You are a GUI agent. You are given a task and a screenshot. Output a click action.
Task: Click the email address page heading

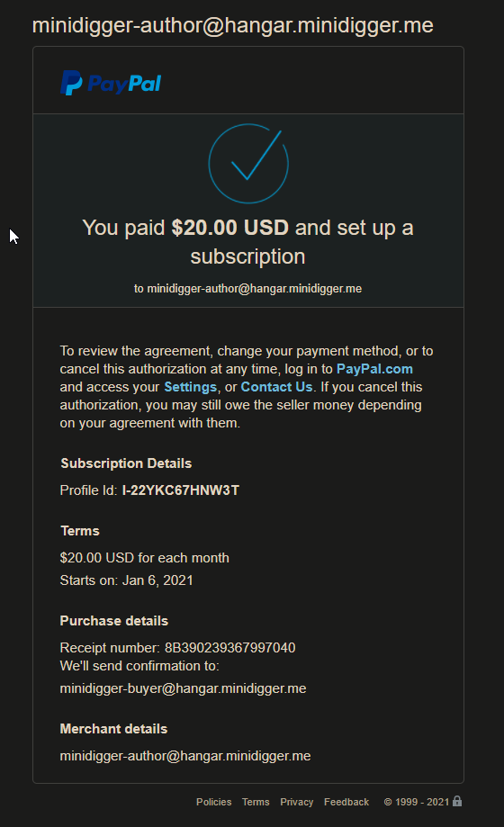pyautogui.click(x=233, y=25)
